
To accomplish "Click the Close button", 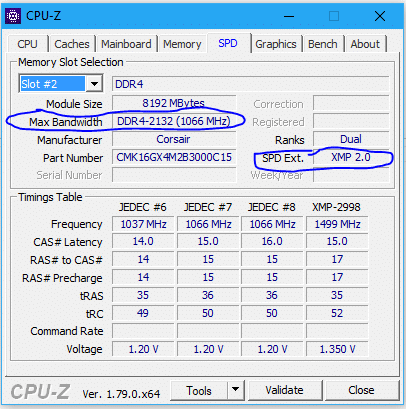I will coord(361,390).
